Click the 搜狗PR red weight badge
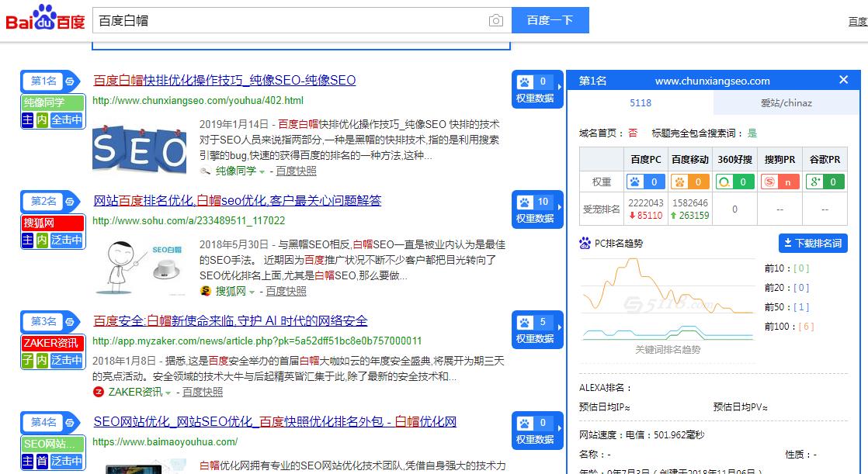The image size is (868, 474). coord(779,182)
